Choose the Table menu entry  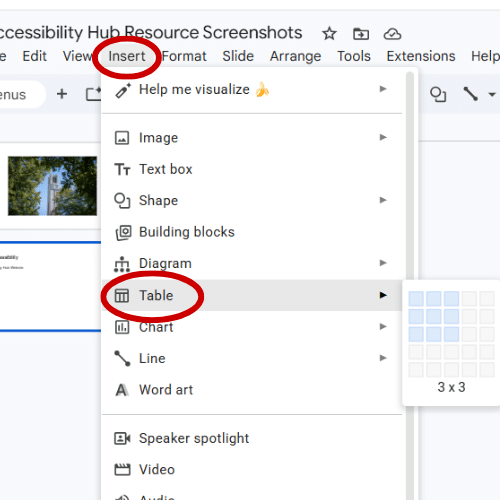252,295
